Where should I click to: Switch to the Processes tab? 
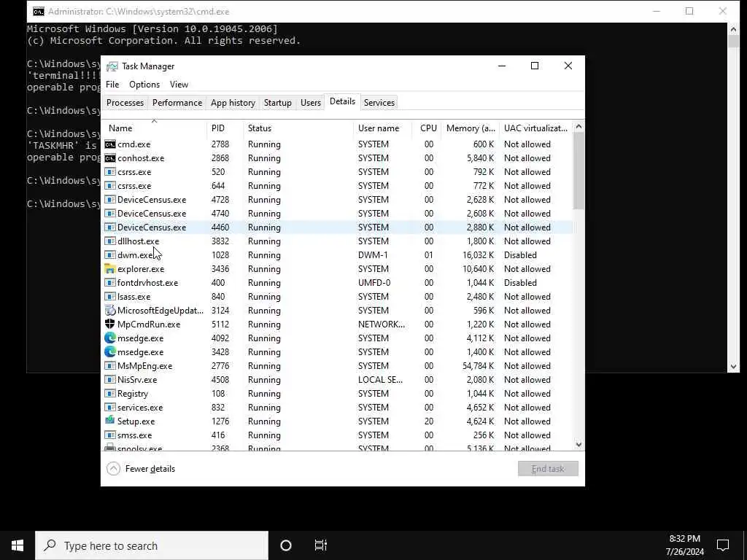(x=125, y=103)
